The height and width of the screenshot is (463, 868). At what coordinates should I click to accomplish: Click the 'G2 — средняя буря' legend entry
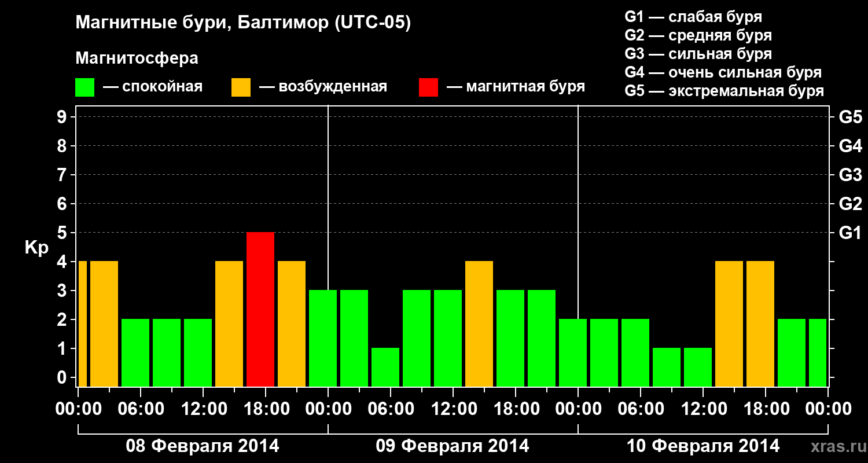pyautogui.click(x=698, y=35)
